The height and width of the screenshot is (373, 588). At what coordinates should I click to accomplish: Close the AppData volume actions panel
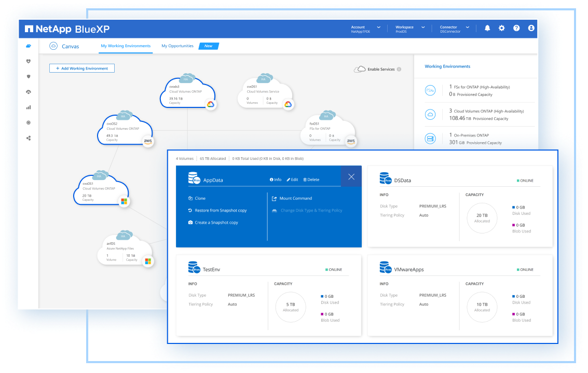click(x=351, y=177)
